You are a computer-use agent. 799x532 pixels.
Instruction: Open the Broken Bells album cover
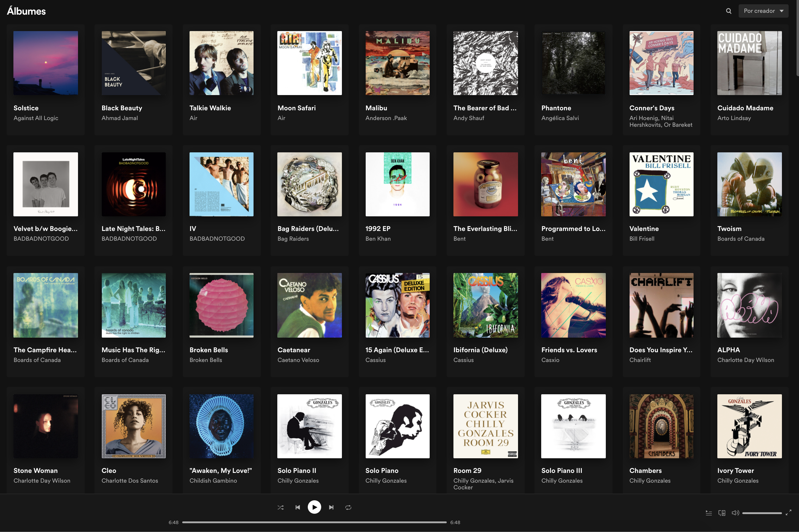pyautogui.click(x=222, y=305)
